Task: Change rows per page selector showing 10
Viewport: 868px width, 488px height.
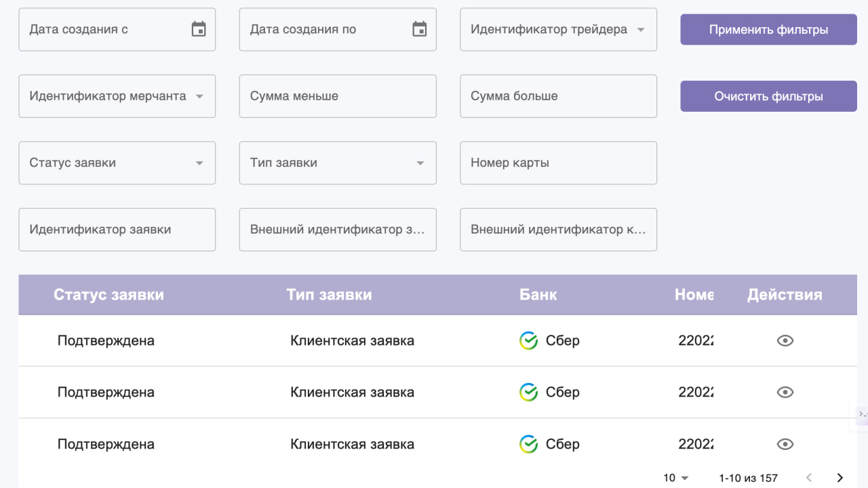Action: click(676, 478)
